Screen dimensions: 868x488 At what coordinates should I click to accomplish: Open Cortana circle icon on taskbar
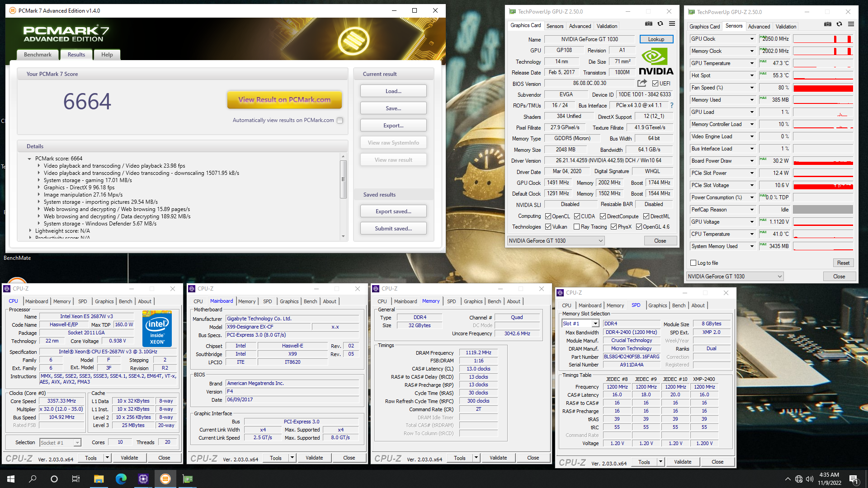pos(54,479)
